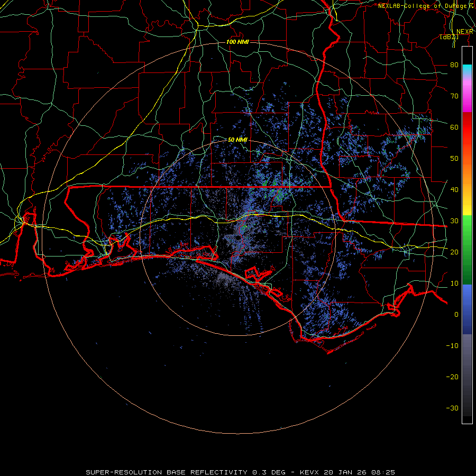Click the 0 value on color scale
Screen dimensions: 476x476
pos(456,315)
